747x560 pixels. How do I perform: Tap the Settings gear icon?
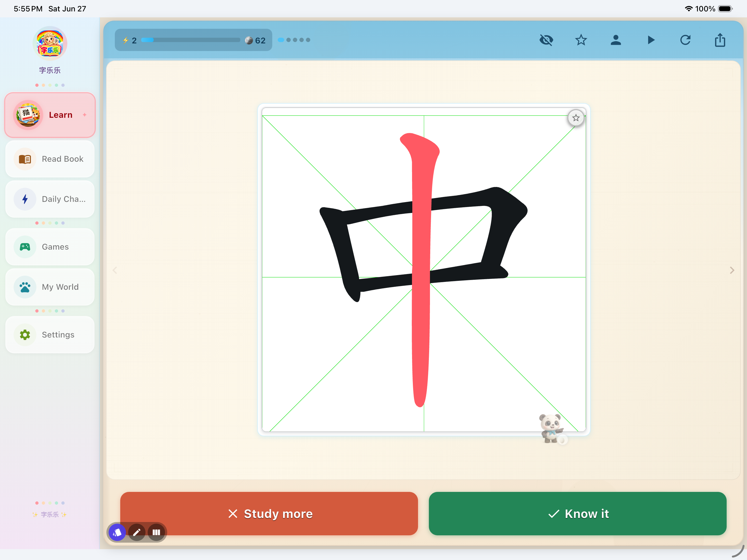(25, 335)
